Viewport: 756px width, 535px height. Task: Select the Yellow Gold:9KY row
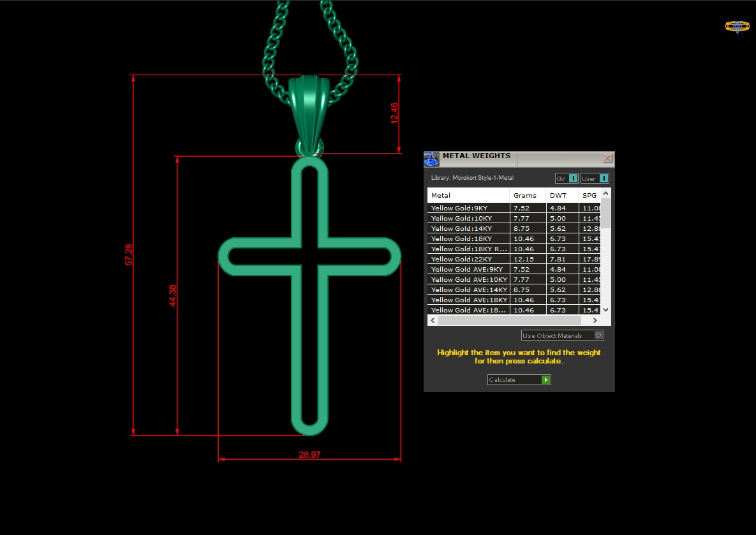514,209
